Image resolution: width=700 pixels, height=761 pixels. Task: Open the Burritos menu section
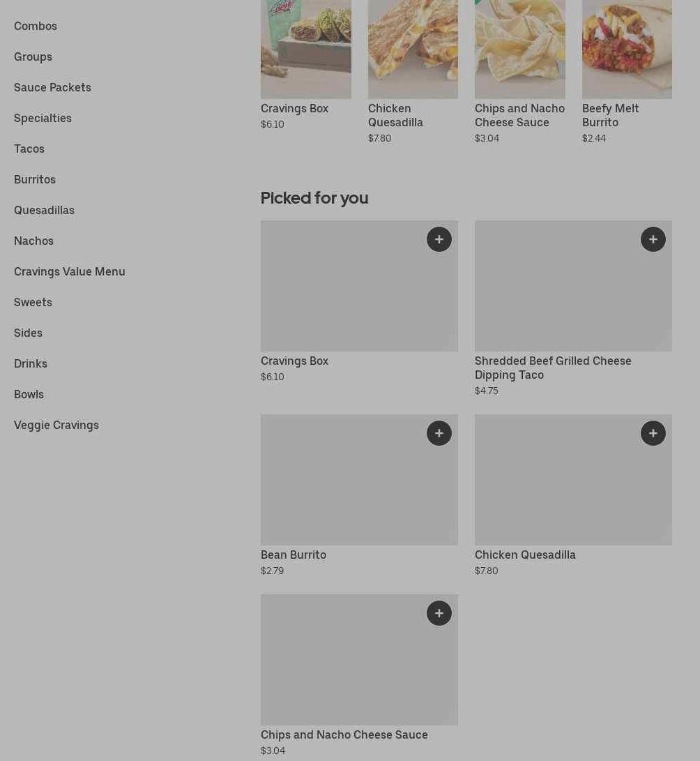pos(35,179)
